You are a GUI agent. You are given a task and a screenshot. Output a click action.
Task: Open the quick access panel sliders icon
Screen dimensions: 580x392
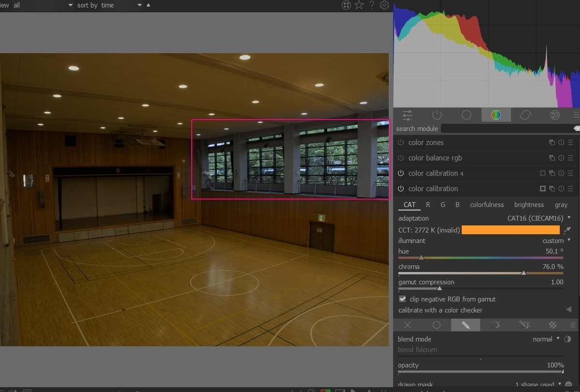click(x=407, y=115)
